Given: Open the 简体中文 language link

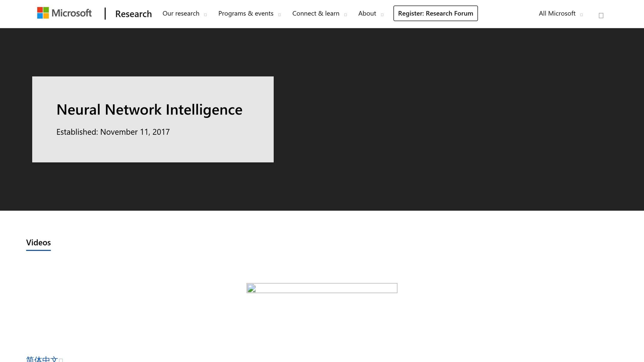Looking at the screenshot, I should coord(44,359).
